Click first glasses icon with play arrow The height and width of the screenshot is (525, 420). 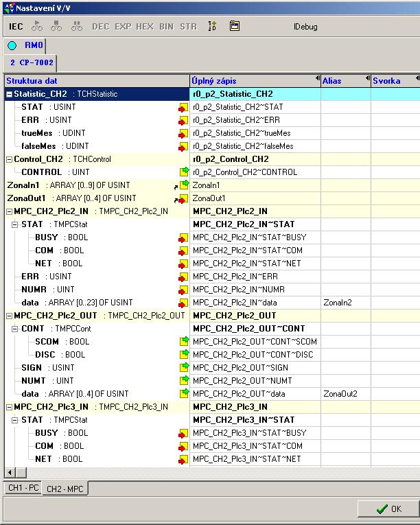(37, 26)
